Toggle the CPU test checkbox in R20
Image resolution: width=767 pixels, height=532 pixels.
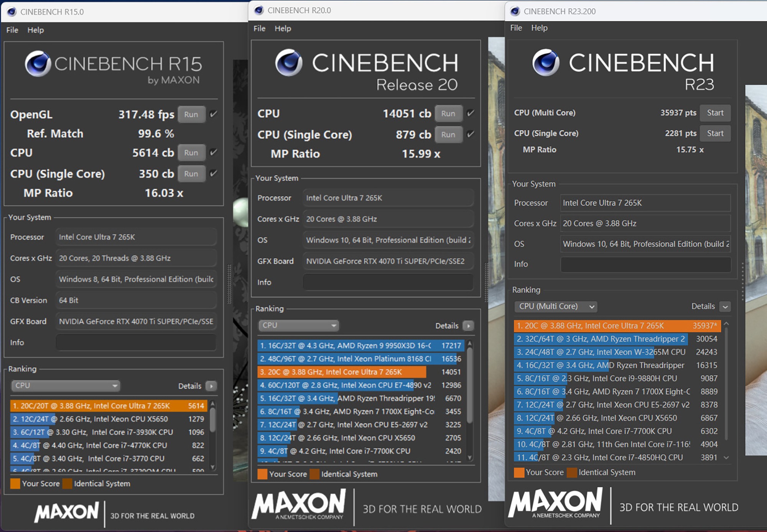pyautogui.click(x=471, y=113)
